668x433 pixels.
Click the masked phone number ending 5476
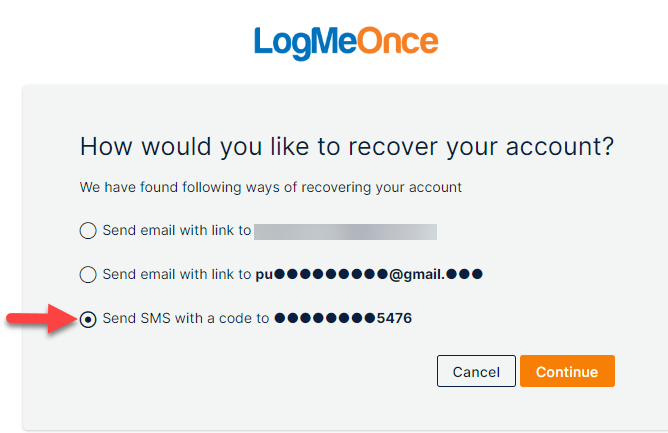[x=343, y=318]
